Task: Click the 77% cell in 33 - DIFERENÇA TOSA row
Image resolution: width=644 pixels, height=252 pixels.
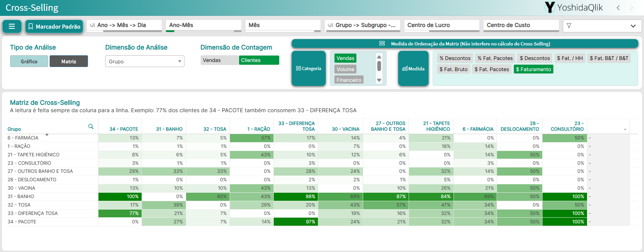Action: coord(120,213)
